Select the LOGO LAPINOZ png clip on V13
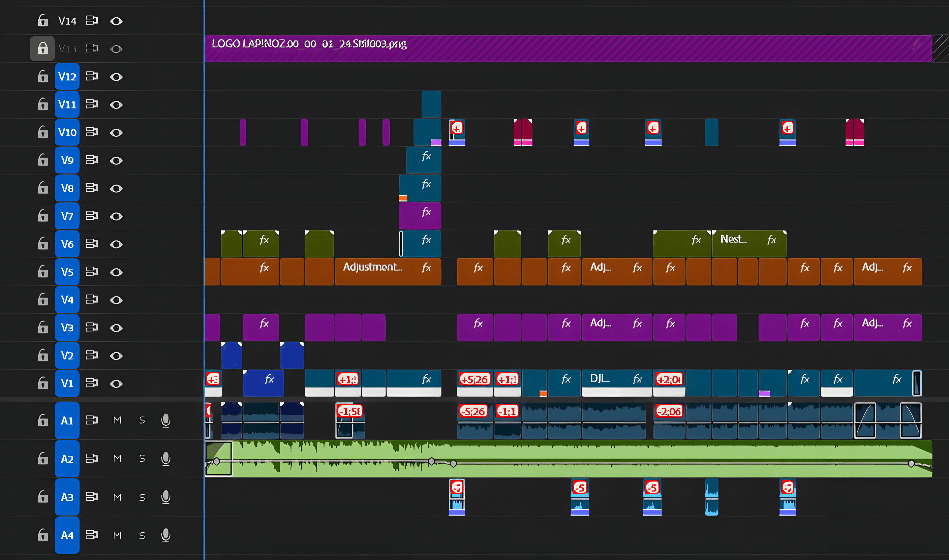The height and width of the screenshot is (560, 949). 568,48
